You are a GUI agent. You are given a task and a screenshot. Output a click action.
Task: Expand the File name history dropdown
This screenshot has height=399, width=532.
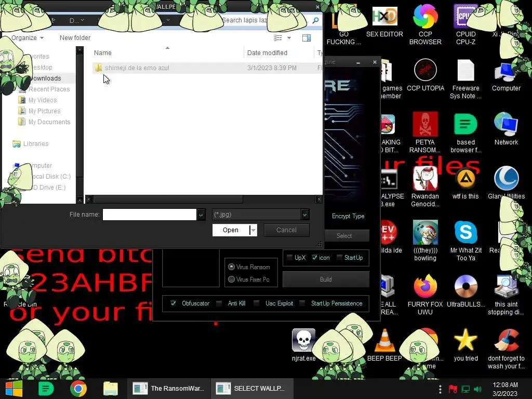click(201, 215)
